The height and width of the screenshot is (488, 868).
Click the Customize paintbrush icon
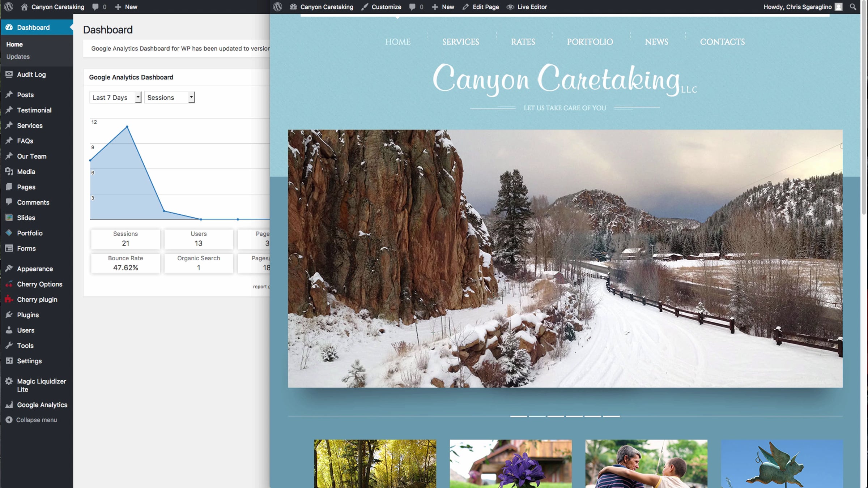pyautogui.click(x=365, y=7)
